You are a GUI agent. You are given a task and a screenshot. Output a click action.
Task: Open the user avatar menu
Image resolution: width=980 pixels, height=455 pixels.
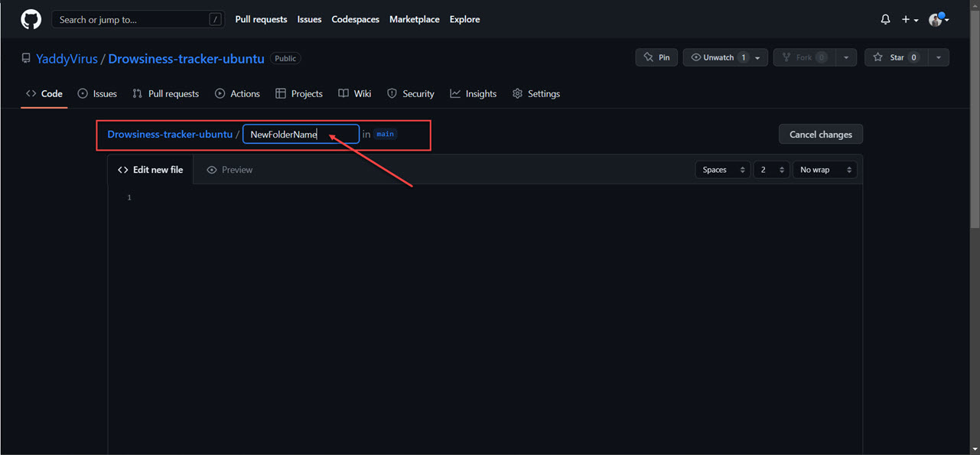939,20
